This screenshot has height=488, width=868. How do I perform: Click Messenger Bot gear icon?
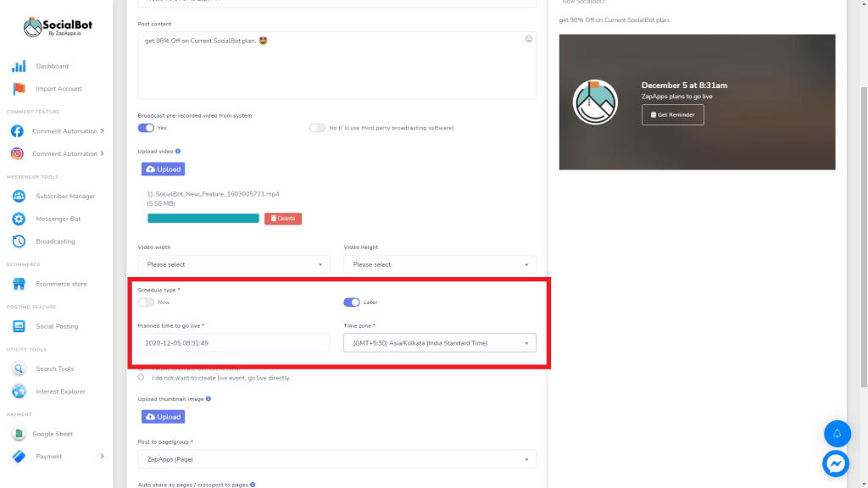[x=19, y=219]
